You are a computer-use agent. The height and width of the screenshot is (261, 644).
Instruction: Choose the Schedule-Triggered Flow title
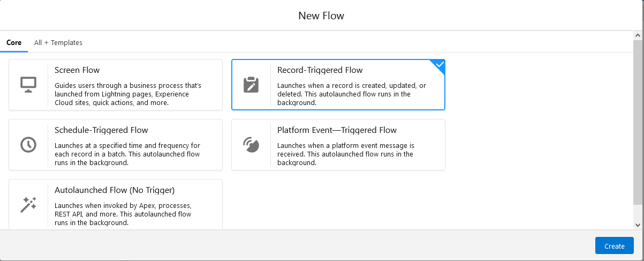[101, 130]
